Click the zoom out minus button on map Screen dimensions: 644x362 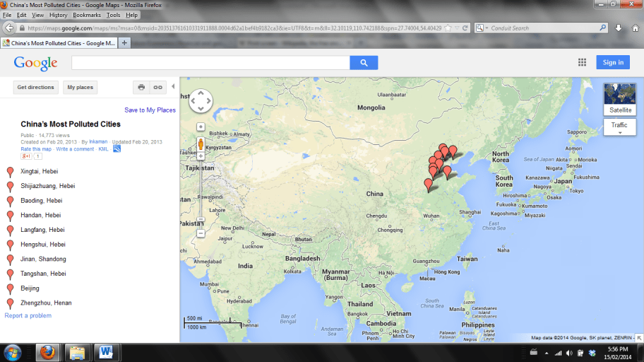(201, 233)
